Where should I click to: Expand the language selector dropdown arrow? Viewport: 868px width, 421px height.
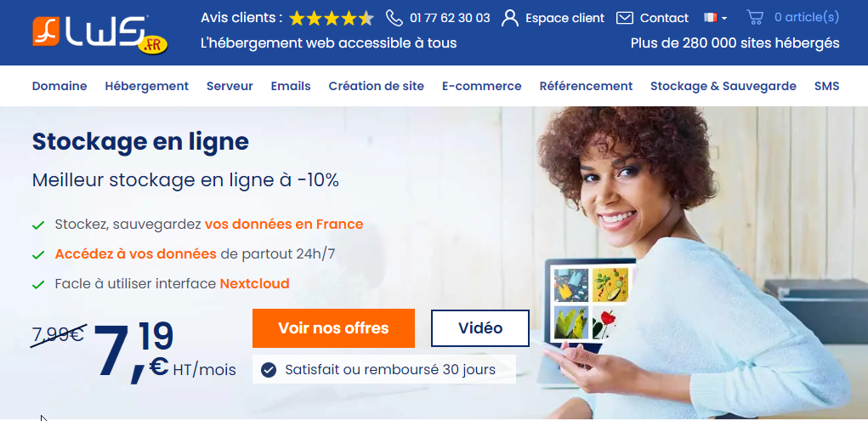pyautogui.click(x=724, y=18)
